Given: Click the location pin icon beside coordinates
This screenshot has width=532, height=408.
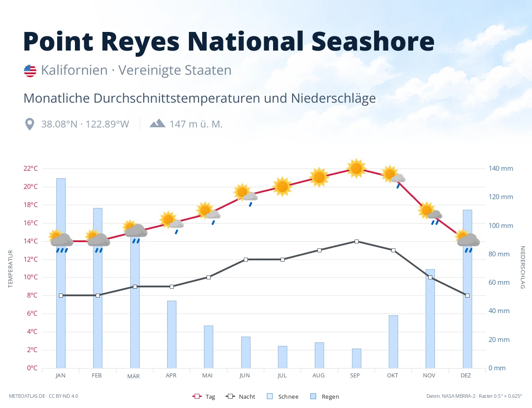Looking at the screenshot, I should 30,124.
